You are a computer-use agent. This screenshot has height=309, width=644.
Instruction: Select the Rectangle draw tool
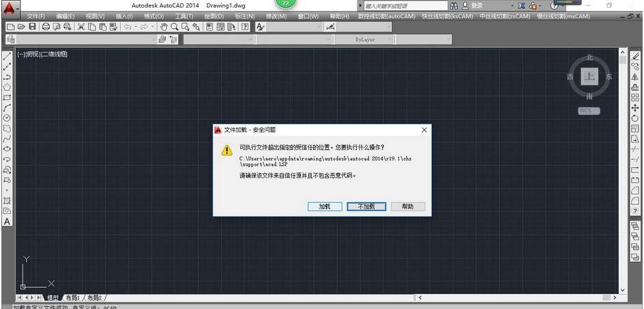(x=7, y=98)
